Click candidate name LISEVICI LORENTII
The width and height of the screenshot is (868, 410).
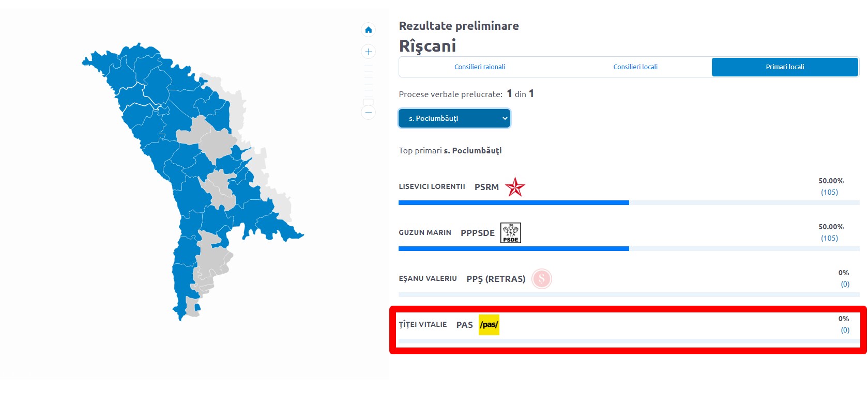pos(432,187)
